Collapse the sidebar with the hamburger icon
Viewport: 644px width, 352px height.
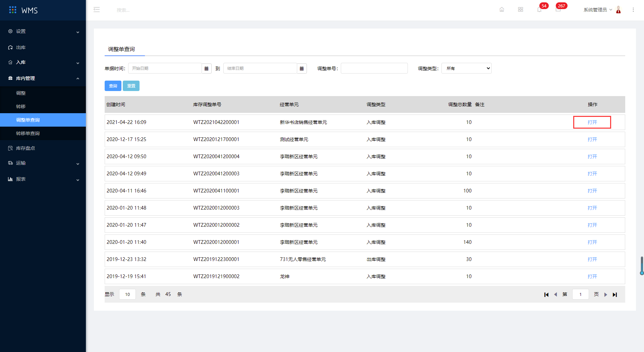click(x=97, y=10)
